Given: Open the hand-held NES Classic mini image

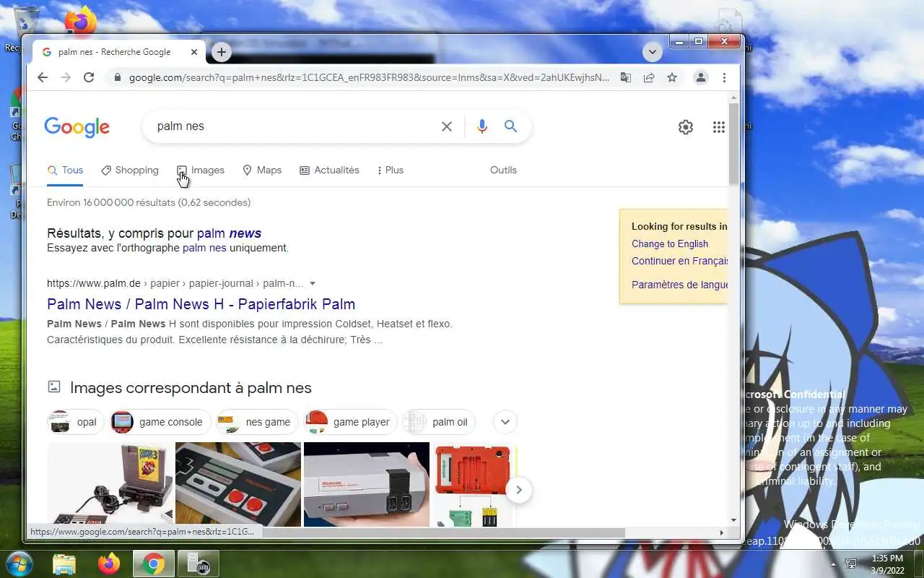Looking at the screenshot, I should [367, 484].
